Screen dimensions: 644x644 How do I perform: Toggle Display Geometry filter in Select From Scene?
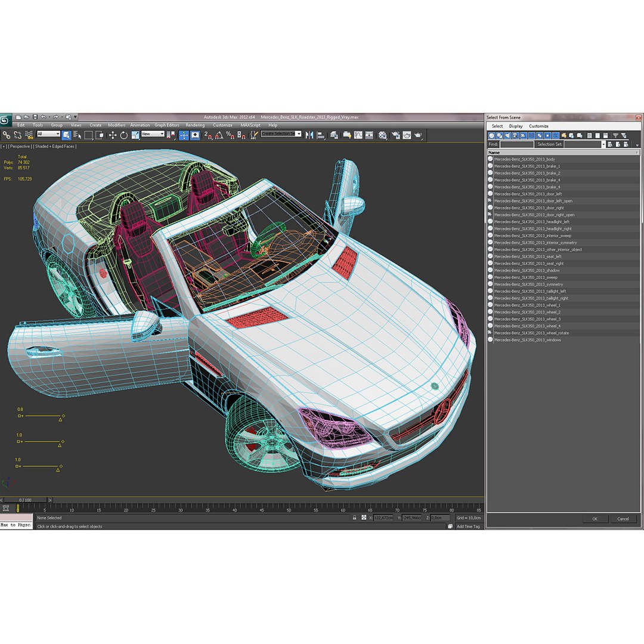pyautogui.click(x=491, y=135)
